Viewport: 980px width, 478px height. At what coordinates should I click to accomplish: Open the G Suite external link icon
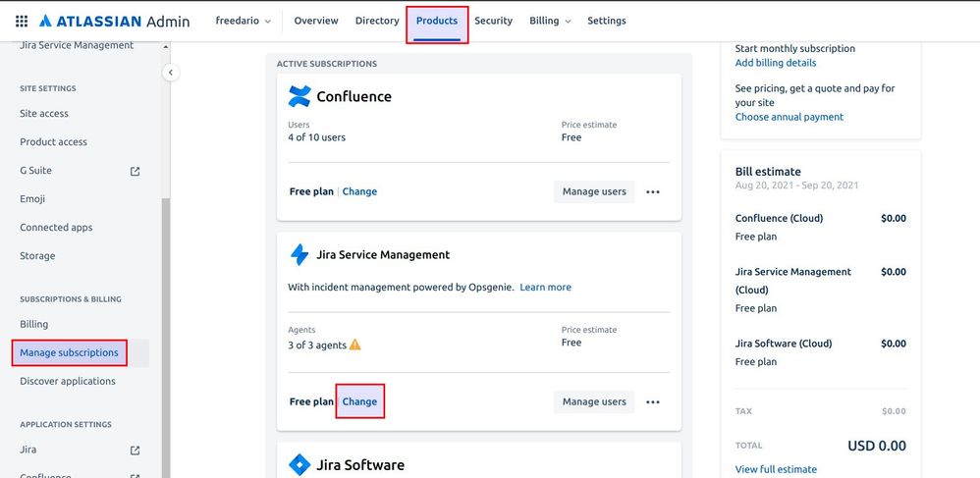[135, 171]
